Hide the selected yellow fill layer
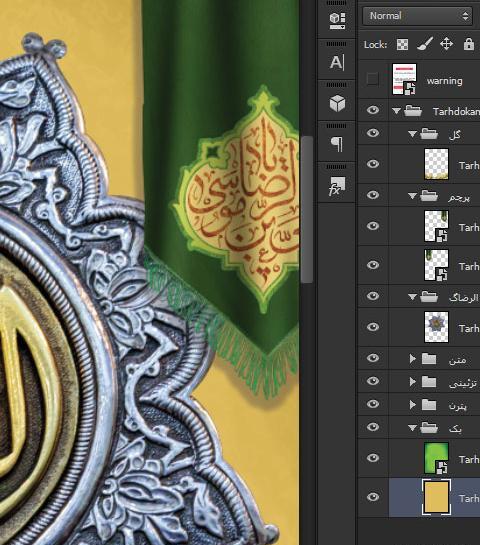This screenshot has height=545, width=480. pyautogui.click(x=373, y=497)
